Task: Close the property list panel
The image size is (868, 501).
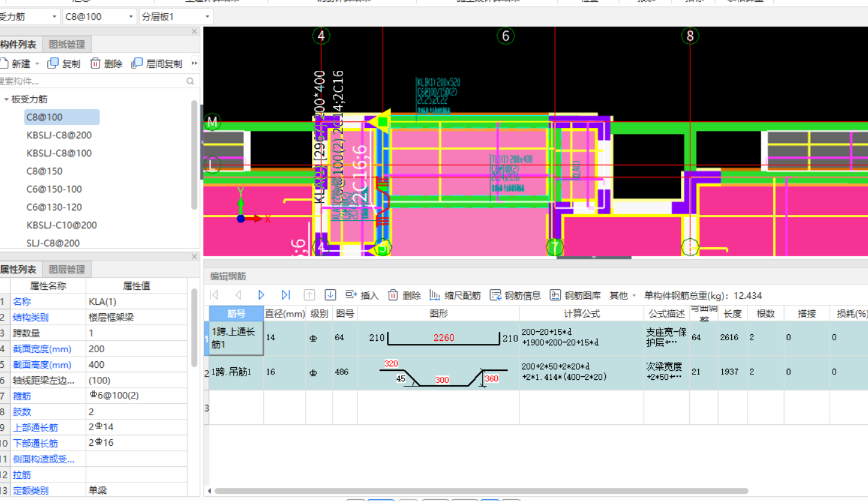Action: coord(194,256)
